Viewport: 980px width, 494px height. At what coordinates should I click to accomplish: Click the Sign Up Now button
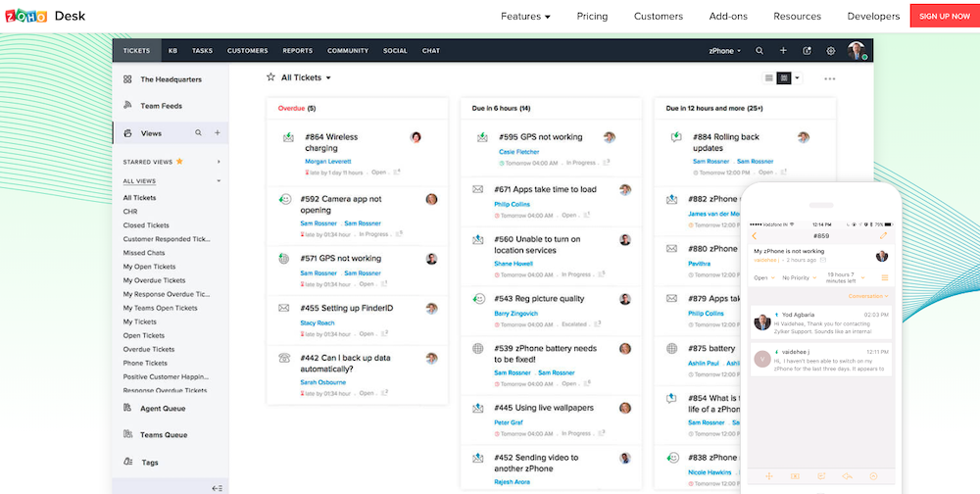coord(945,17)
